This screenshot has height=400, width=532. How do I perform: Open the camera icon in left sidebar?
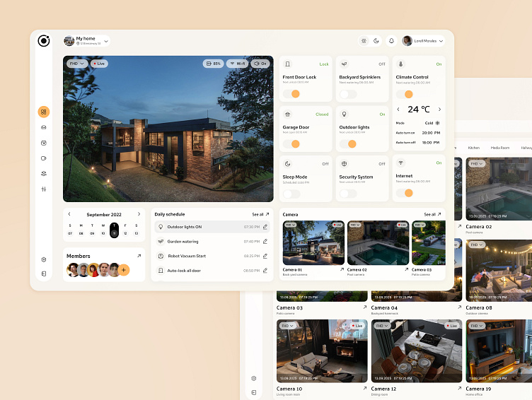tap(43, 158)
